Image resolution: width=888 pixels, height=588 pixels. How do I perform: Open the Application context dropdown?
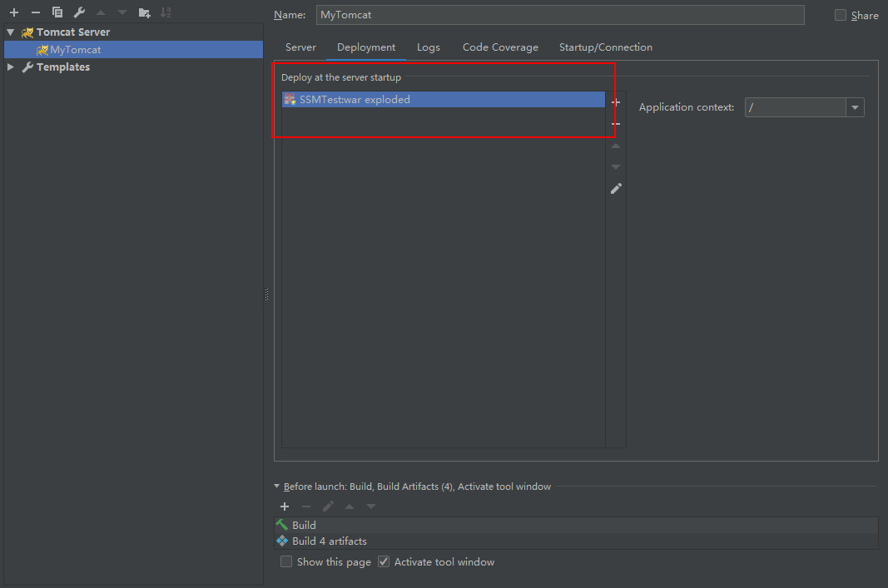(x=855, y=107)
